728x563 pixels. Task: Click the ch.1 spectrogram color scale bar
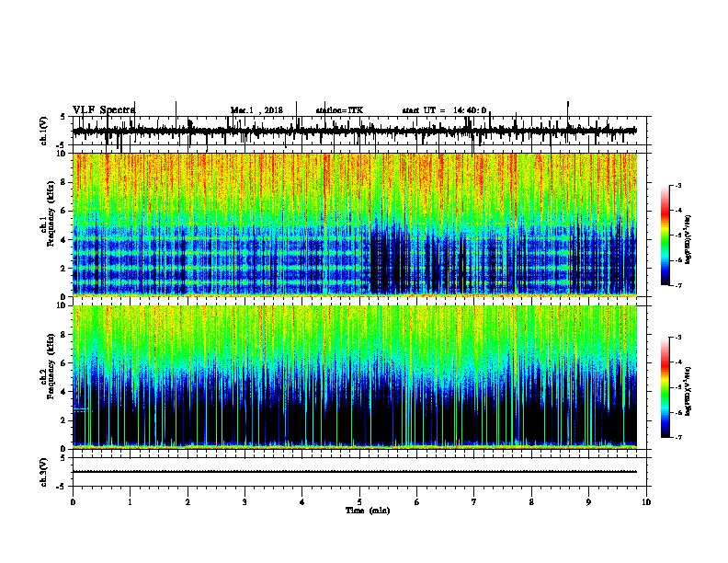point(665,236)
